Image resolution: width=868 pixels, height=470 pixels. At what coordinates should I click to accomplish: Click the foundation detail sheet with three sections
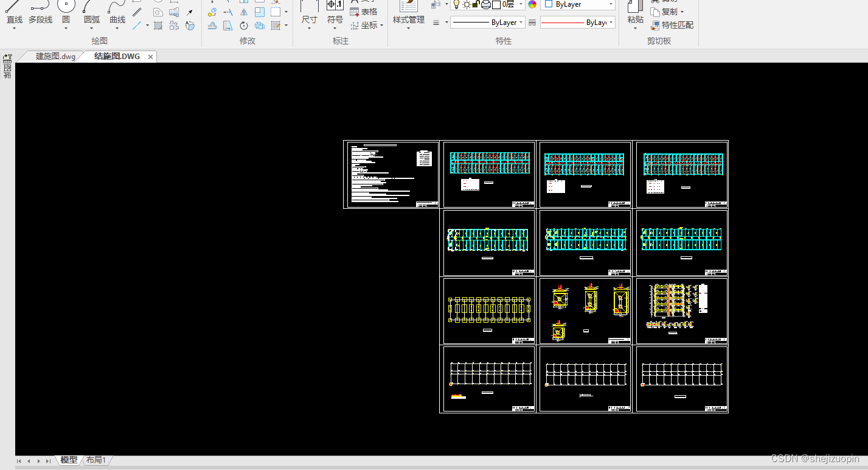pyautogui.click(x=585, y=310)
